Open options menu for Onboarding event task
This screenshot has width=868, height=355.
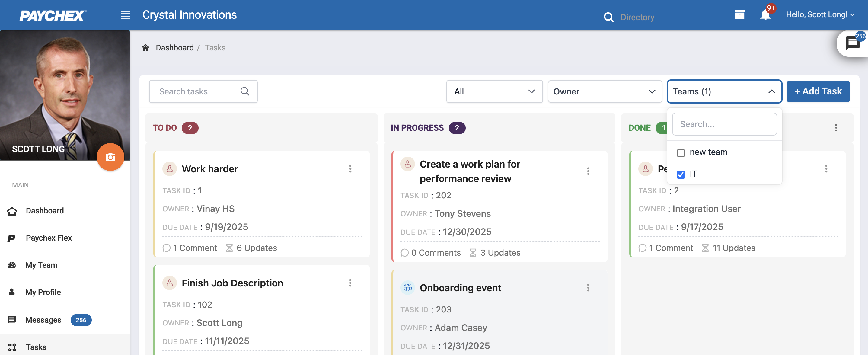pyautogui.click(x=588, y=288)
